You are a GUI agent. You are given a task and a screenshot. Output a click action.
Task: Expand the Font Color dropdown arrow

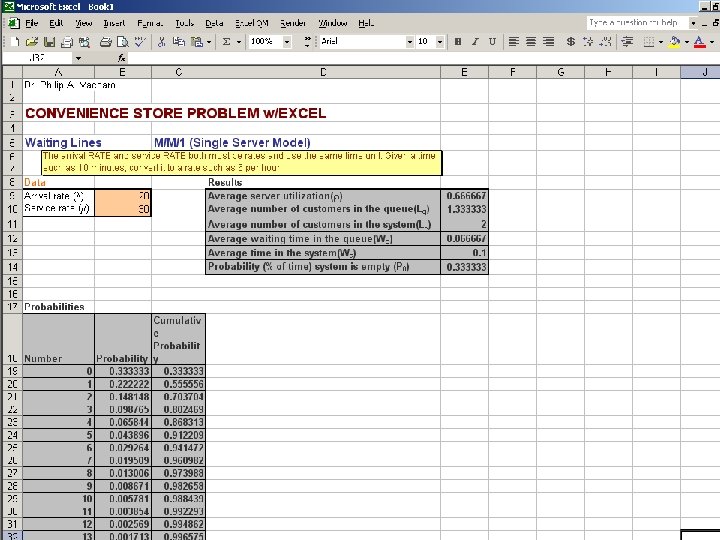pos(712,42)
